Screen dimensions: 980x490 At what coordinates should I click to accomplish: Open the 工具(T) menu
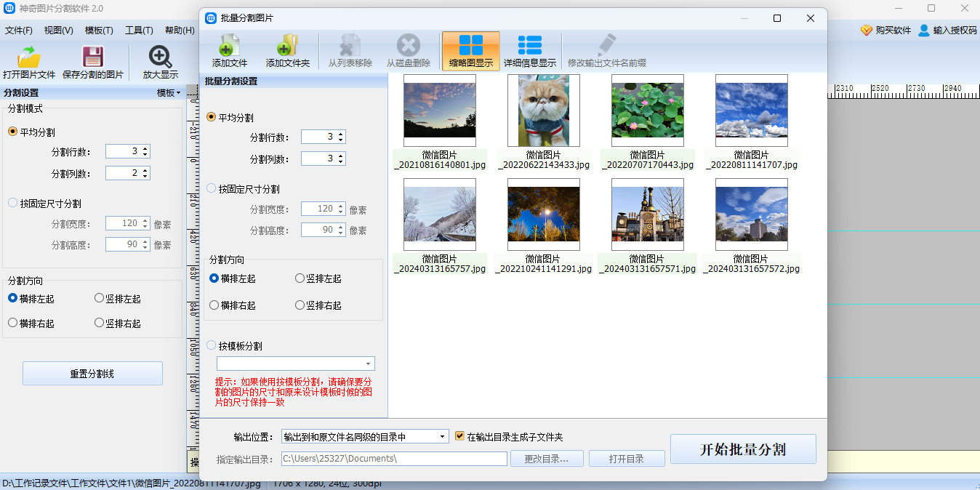tap(139, 31)
